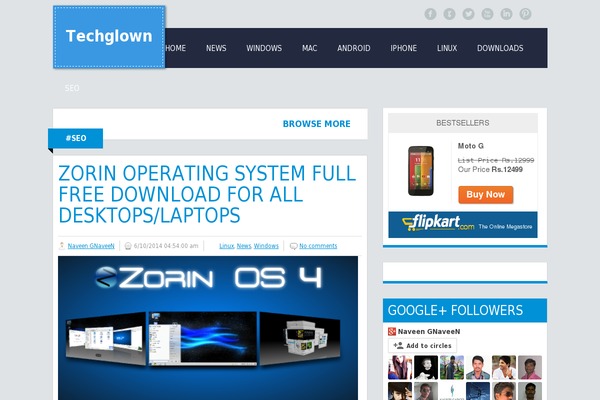Select the #SEO tag ribbon

pos(75,138)
